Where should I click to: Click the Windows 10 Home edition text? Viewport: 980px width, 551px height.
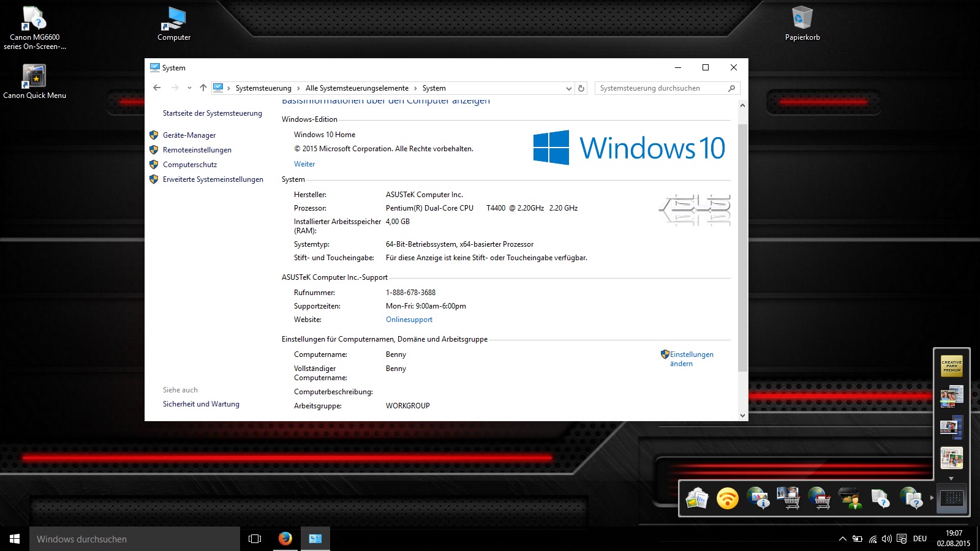click(325, 135)
